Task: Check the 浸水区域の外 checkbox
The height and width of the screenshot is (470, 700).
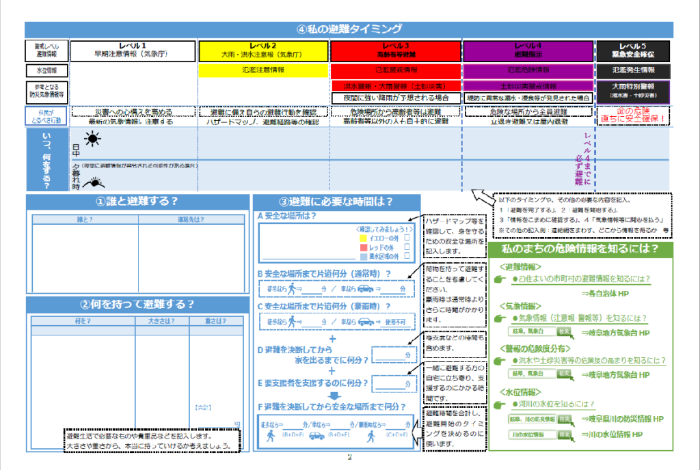Action: click(407, 256)
